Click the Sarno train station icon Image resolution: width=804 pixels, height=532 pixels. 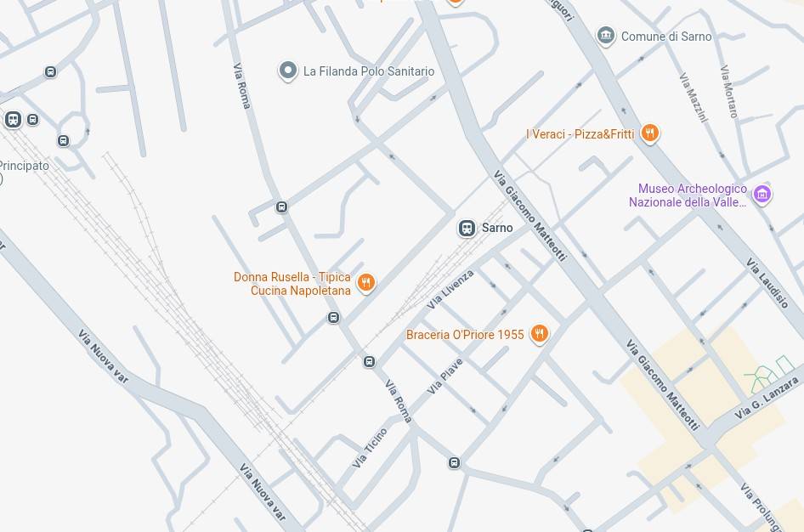pyautogui.click(x=467, y=228)
